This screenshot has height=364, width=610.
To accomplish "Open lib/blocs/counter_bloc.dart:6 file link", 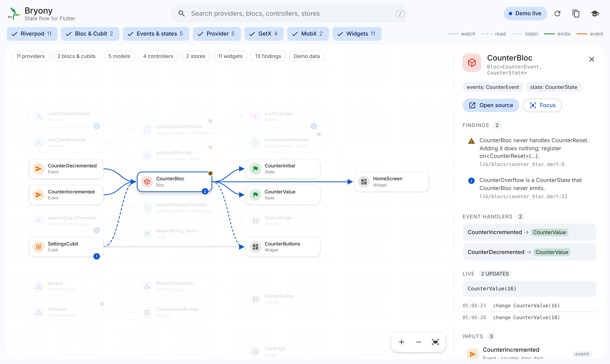I will 522,164.
